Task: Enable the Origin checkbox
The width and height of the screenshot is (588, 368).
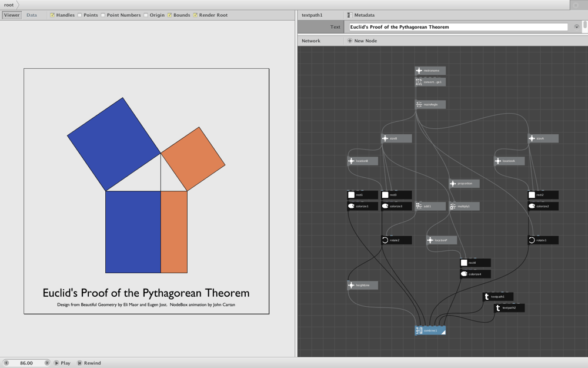Action: (x=146, y=15)
